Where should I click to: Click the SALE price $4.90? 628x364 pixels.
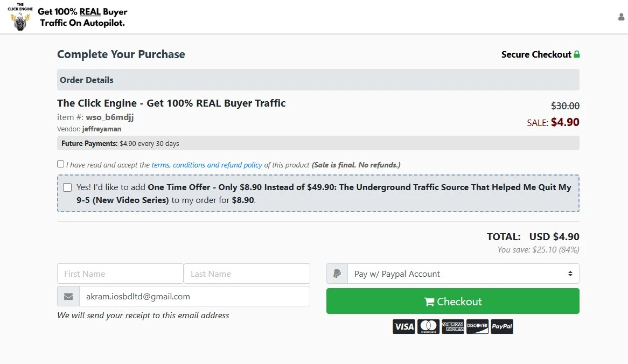(x=565, y=122)
